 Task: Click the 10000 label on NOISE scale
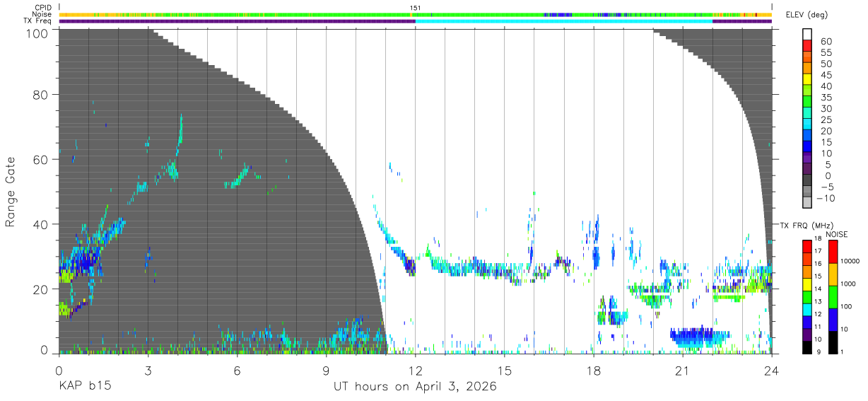tap(850, 261)
